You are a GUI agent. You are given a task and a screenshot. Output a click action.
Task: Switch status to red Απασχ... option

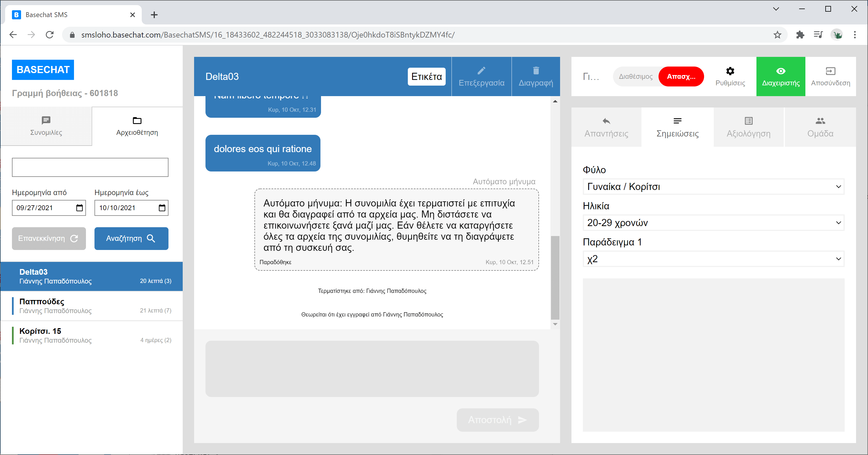pos(681,76)
